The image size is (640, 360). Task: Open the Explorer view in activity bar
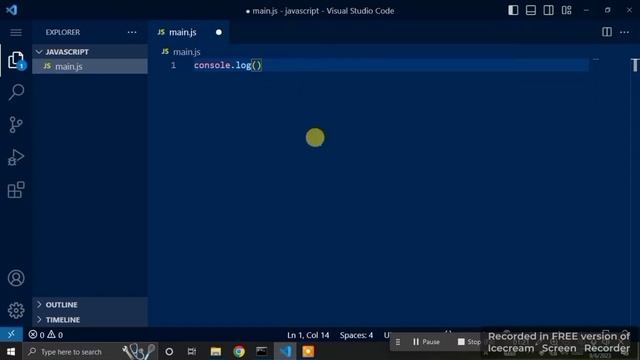(x=16, y=60)
